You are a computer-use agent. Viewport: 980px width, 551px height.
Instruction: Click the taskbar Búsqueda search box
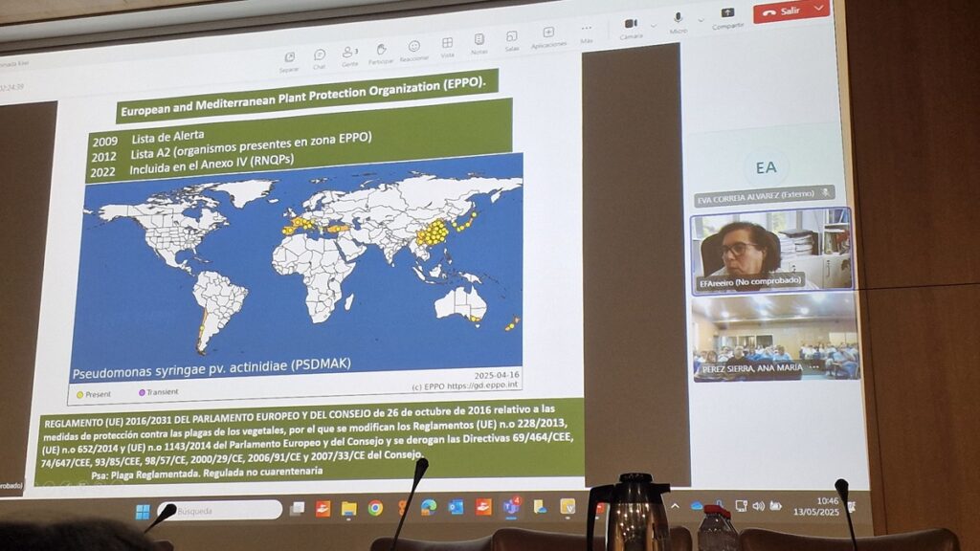point(220,511)
